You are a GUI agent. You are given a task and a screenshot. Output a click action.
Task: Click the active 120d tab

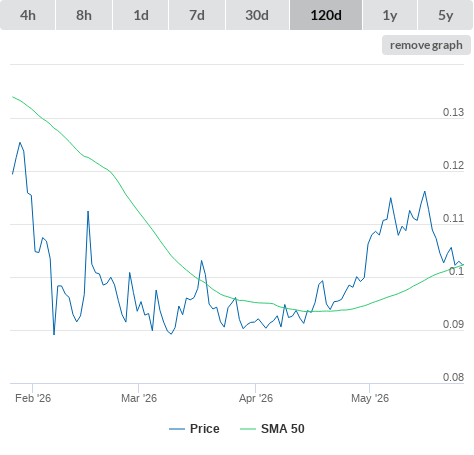click(x=326, y=15)
